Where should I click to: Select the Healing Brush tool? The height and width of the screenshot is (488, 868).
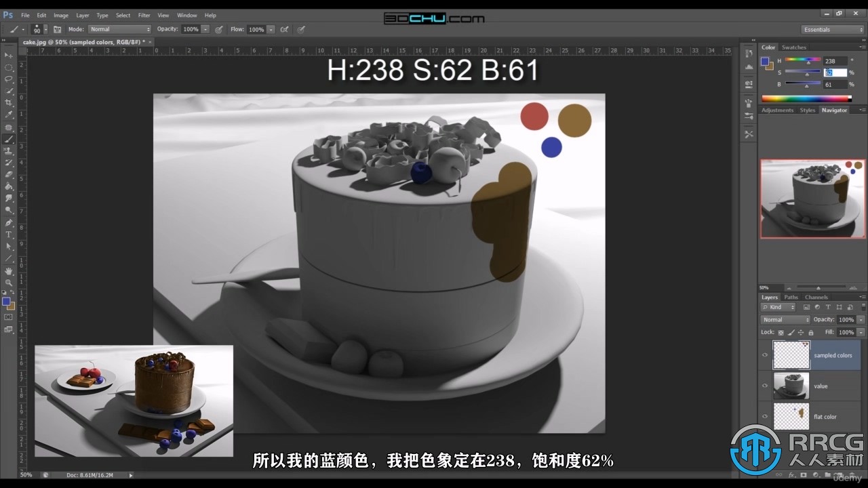tap(9, 127)
